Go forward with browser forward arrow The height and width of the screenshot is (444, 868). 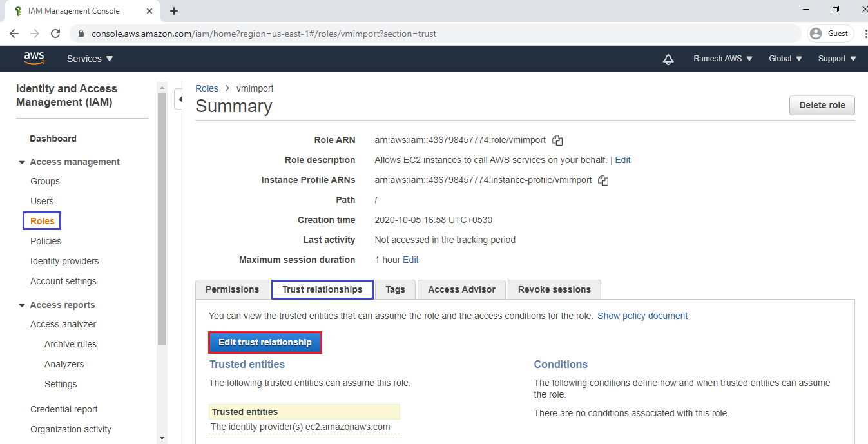tap(35, 34)
